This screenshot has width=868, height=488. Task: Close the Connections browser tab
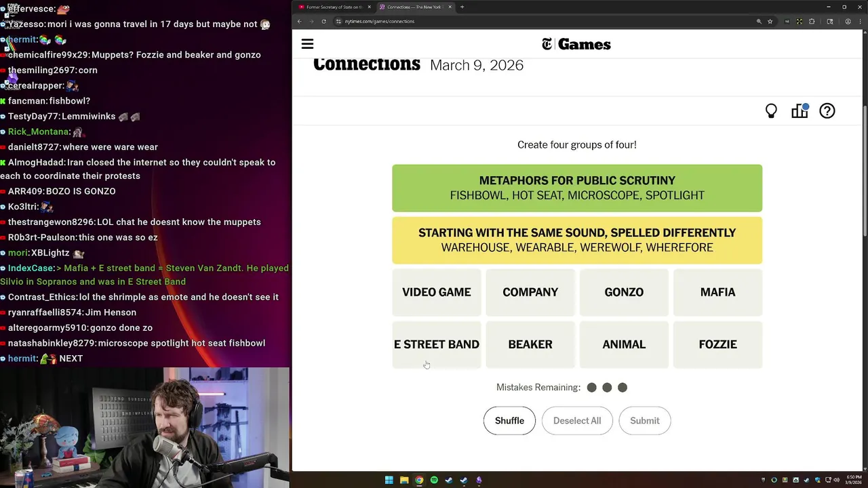pos(451,7)
